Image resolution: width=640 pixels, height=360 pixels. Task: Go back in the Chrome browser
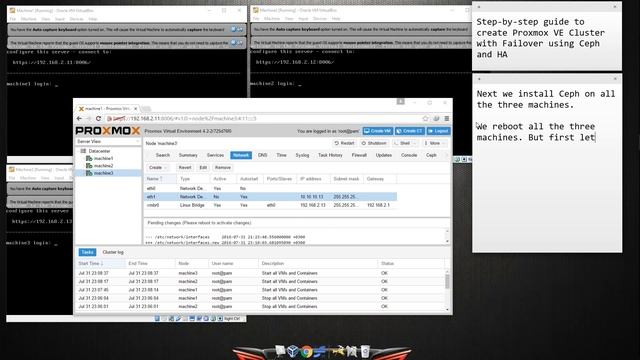(80, 118)
